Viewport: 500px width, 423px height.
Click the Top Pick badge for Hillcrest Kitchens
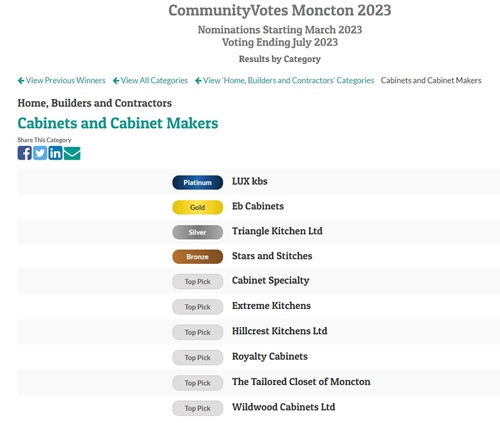point(198,332)
